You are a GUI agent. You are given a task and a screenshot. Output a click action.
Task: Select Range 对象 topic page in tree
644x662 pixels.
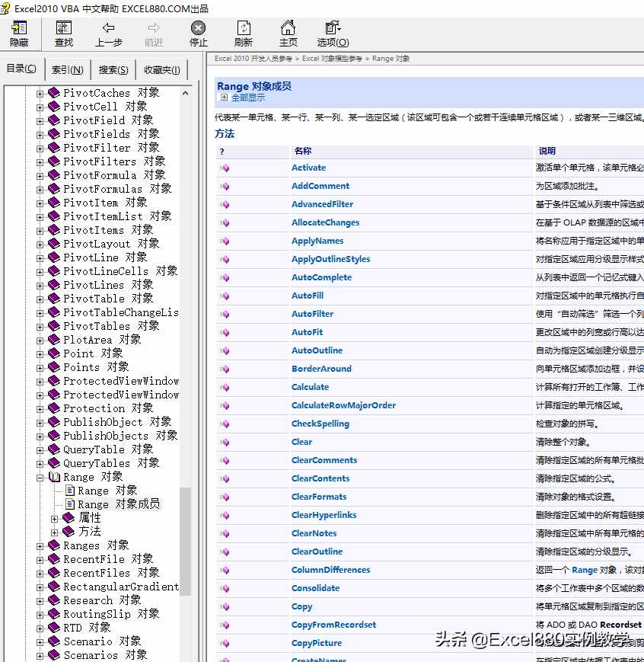[107, 491]
